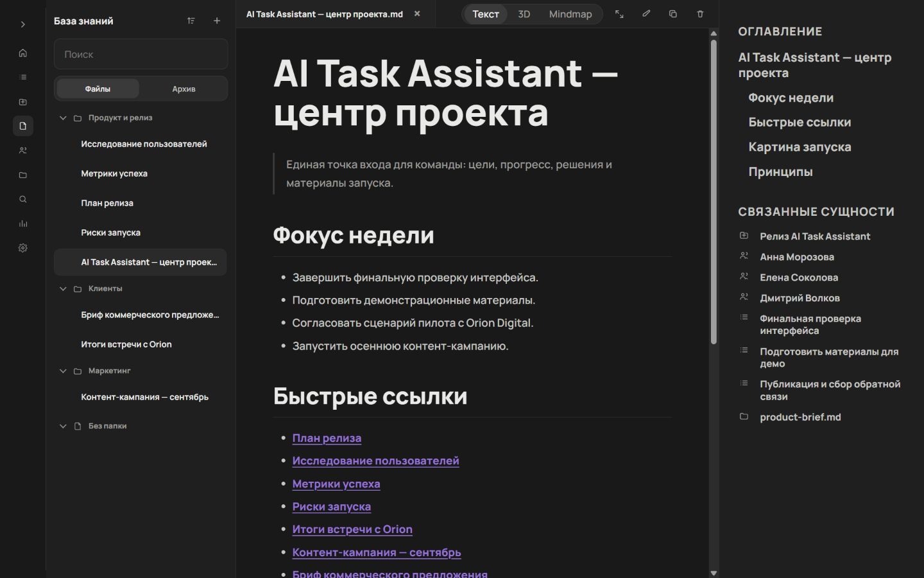Viewport: 924px width, 578px height.
Task: Open the projects icon with plus in sidebar
Action: click(x=23, y=101)
